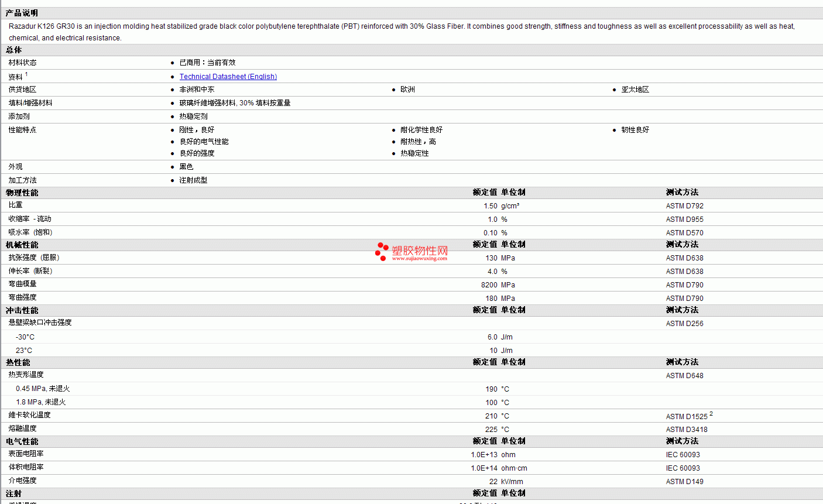This screenshot has height=504, width=823.
Task: Select the 收缩率 - 流动 row label
Action: click(x=30, y=219)
